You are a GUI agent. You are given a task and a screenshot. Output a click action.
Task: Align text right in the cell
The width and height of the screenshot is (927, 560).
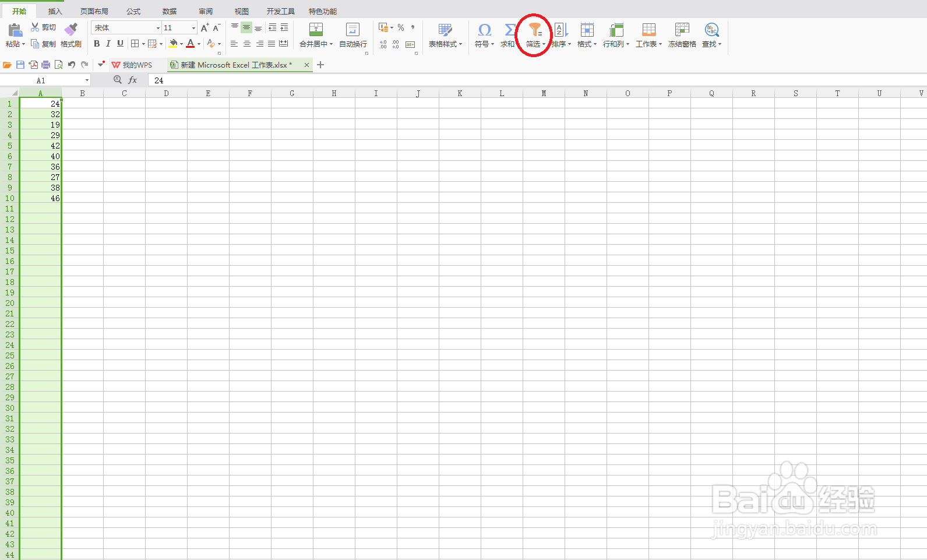259,44
